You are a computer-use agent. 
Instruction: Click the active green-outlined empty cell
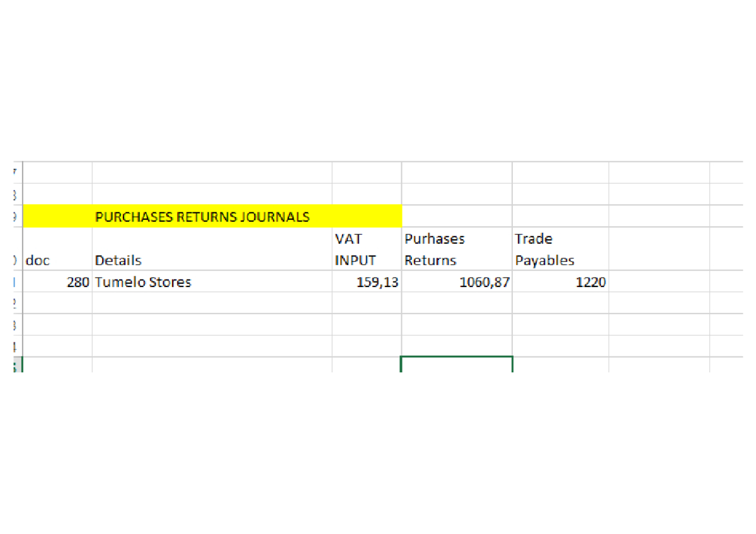click(x=457, y=365)
